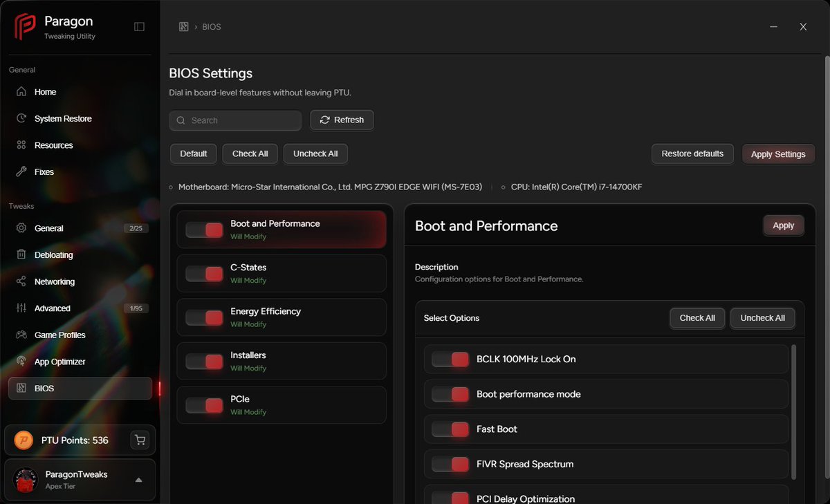Select the BIOS sidebar item

tap(80, 389)
